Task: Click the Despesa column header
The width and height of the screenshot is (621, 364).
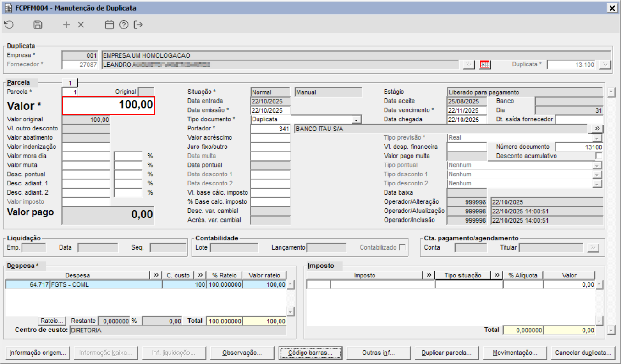Action: point(78,275)
